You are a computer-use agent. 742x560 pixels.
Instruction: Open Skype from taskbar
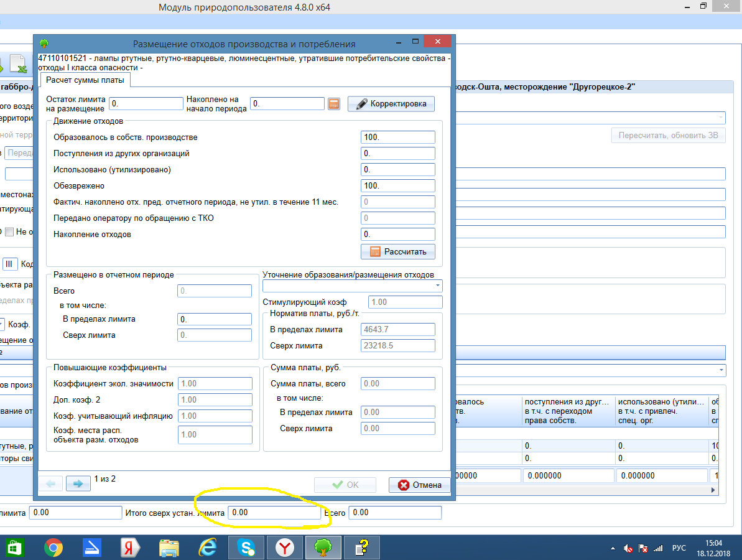coord(246,548)
